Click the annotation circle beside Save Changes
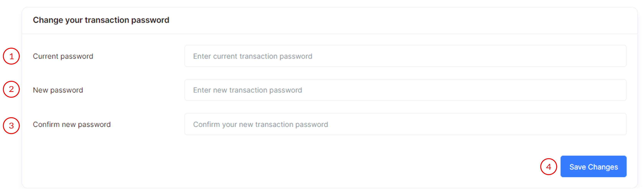The height and width of the screenshot is (195, 644). tap(549, 167)
